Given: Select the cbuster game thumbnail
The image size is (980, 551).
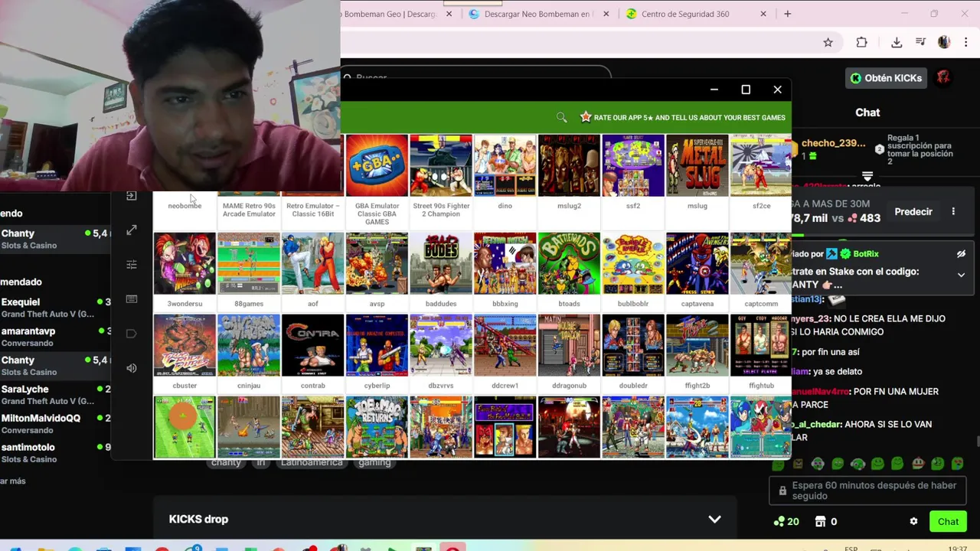Looking at the screenshot, I should [x=185, y=345].
